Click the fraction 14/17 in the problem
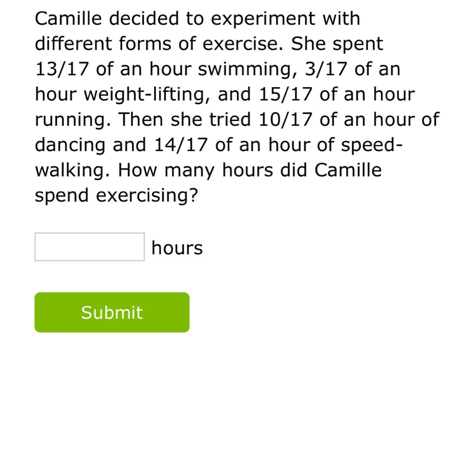Viewport: 476px width, 476px height. pyautogui.click(x=181, y=145)
